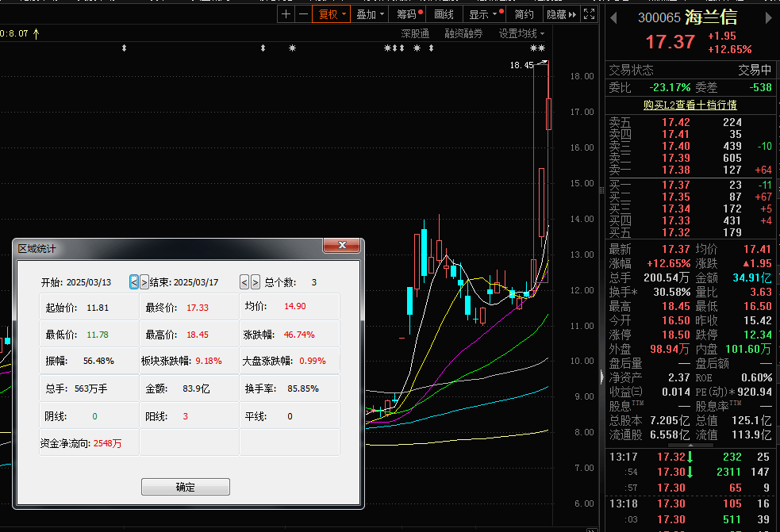Image resolution: width=780 pixels, height=532 pixels.
Task: Select 卖三 ask price 17.40
Action: (x=675, y=146)
